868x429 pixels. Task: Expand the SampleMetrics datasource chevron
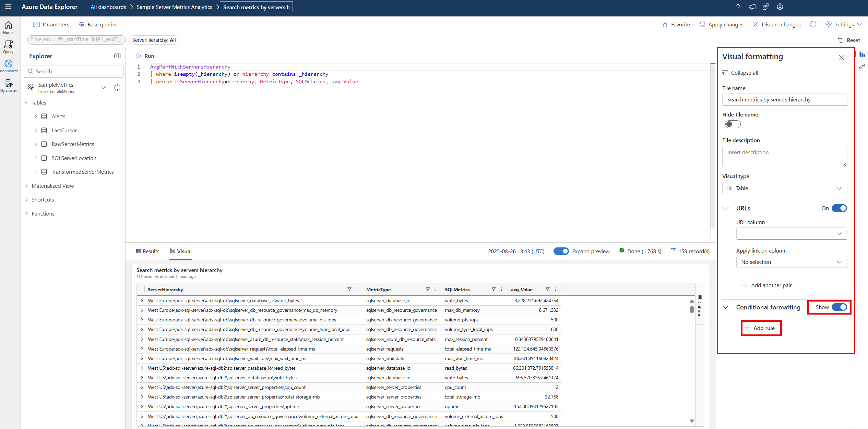tap(103, 88)
